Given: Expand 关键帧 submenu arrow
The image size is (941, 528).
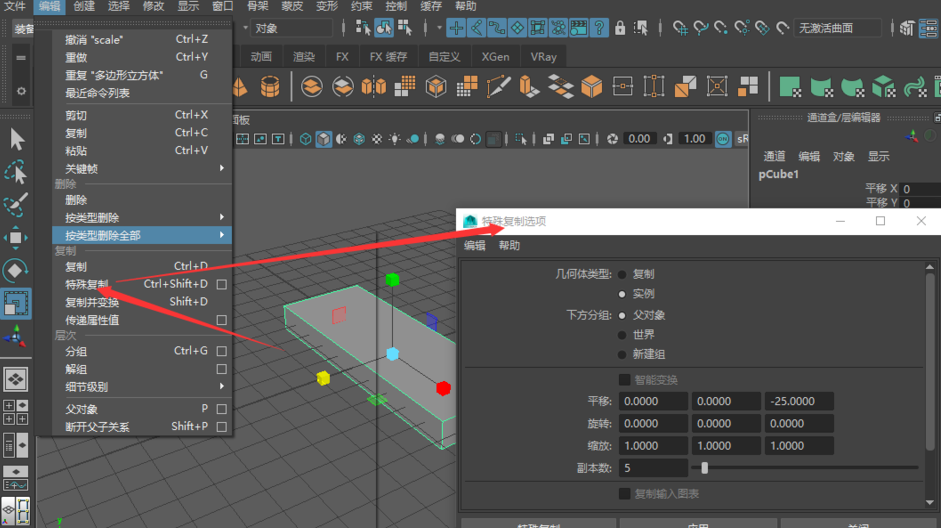Looking at the screenshot, I should tap(221, 169).
